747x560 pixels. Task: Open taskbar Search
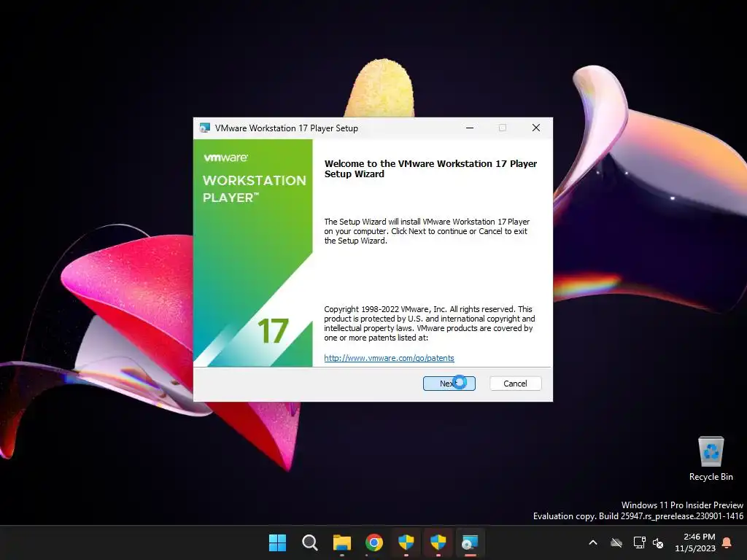point(309,542)
